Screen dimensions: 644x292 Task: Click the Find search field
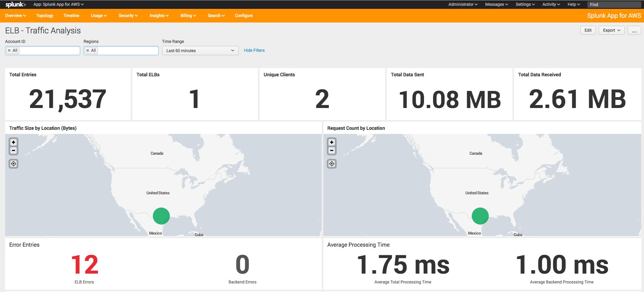click(614, 4)
